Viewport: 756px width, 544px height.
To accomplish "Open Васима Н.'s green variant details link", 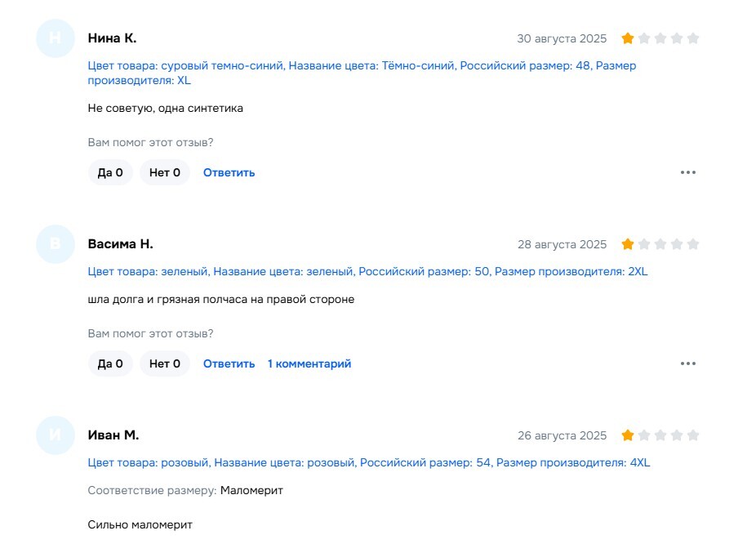I will (x=367, y=271).
